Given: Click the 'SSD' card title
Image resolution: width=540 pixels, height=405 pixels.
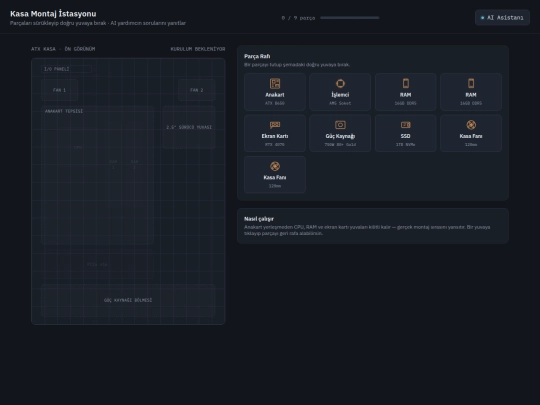Looking at the screenshot, I should tap(406, 136).
